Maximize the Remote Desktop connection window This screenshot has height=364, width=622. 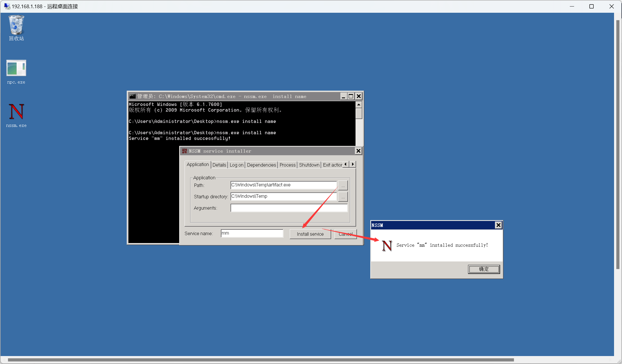[591, 6]
